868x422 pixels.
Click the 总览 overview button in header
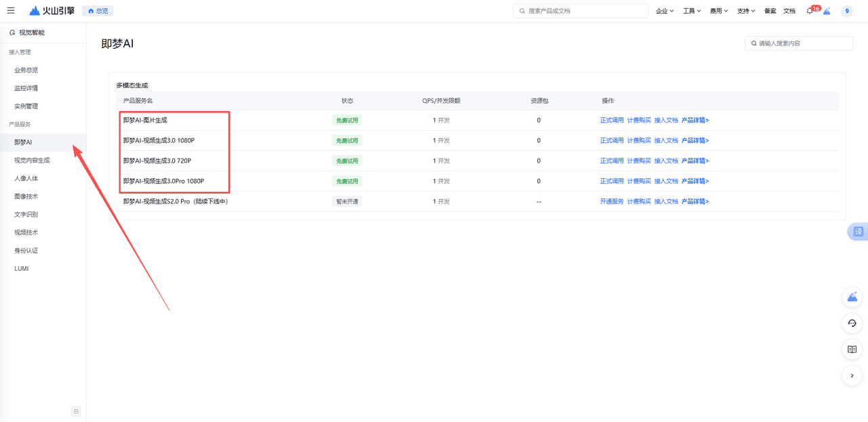[98, 11]
